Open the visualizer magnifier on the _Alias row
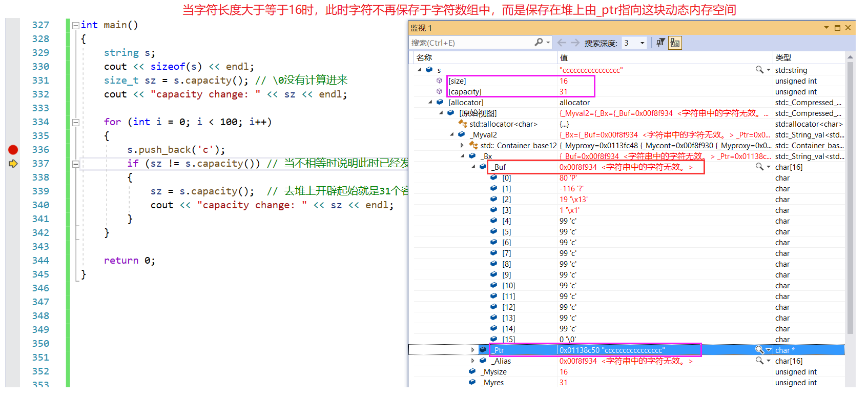The width and height of the screenshot is (868, 396). point(759,360)
